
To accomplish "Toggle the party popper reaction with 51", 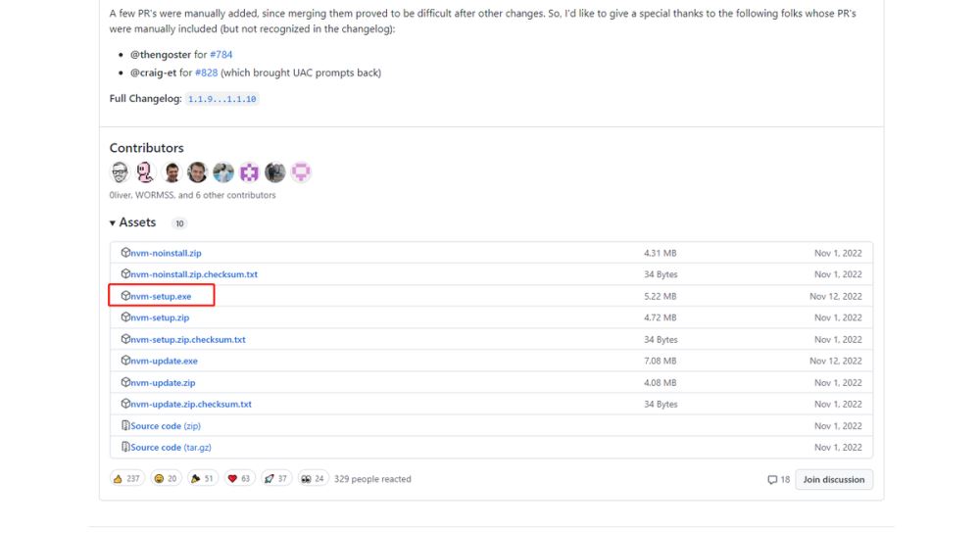I will pos(203,479).
